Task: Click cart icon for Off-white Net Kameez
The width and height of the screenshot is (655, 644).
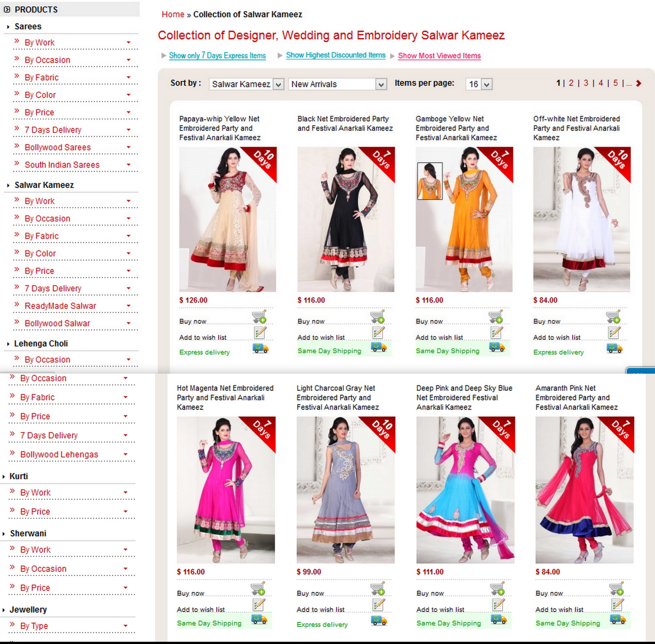Action: coord(613,317)
